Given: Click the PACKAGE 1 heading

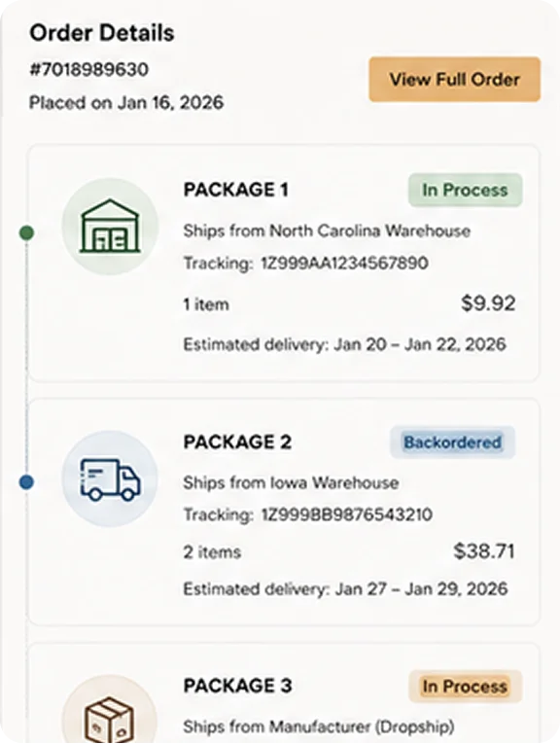Looking at the screenshot, I should (x=235, y=190).
